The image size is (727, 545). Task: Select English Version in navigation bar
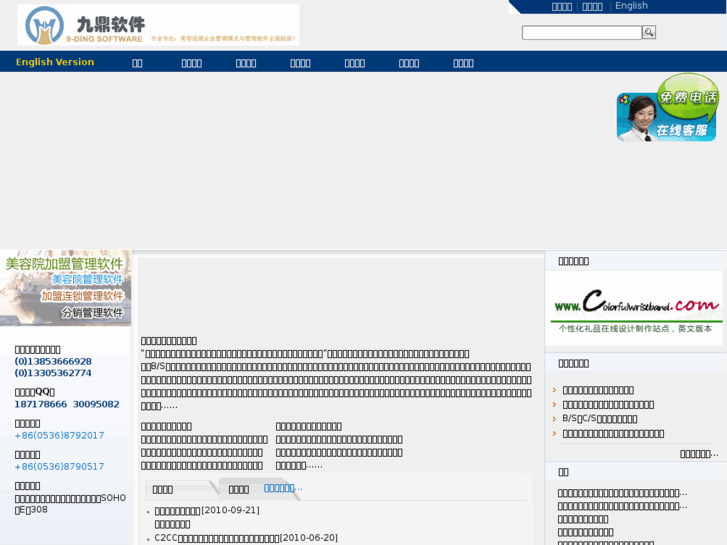[55, 62]
